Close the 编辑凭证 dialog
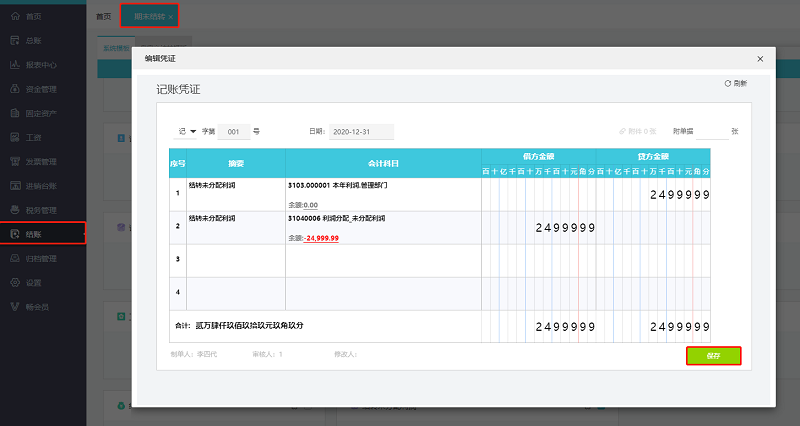Screen dimensions: 800x426 click(x=760, y=59)
